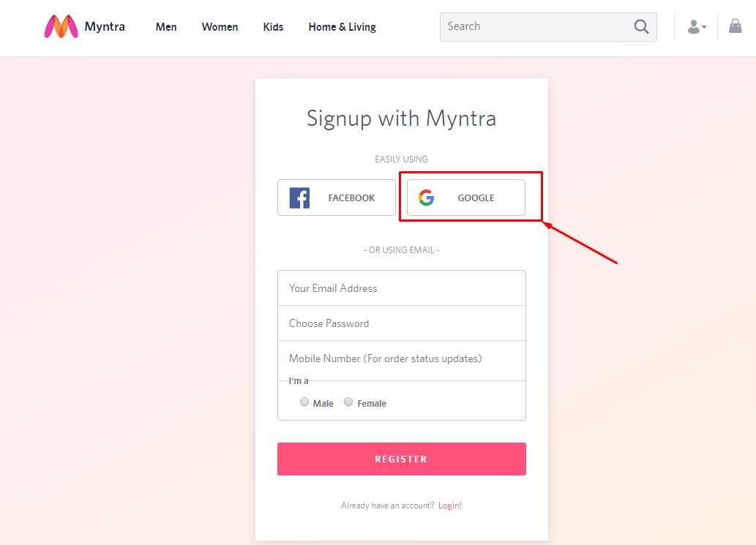
Task: Click the Myntra logo icon
Action: [x=61, y=26]
